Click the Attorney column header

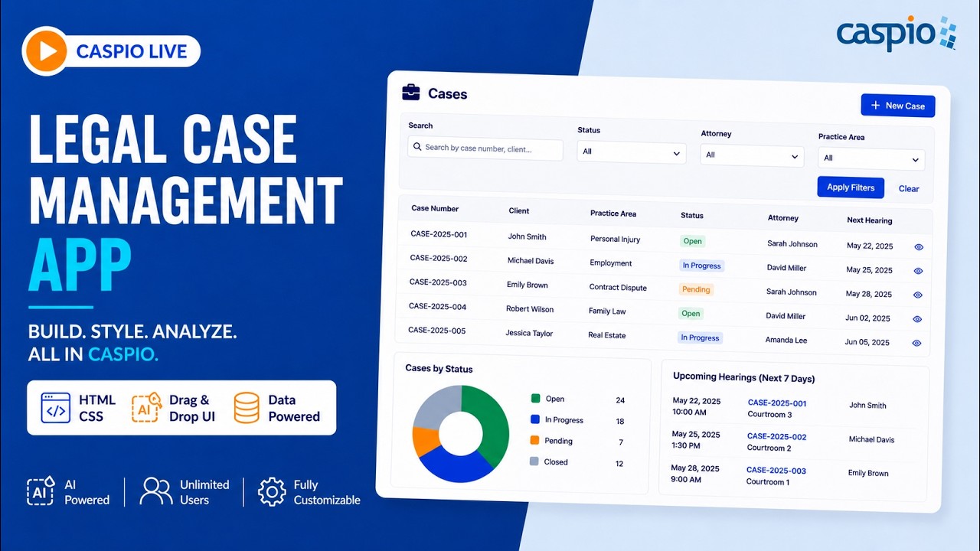(x=783, y=218)
